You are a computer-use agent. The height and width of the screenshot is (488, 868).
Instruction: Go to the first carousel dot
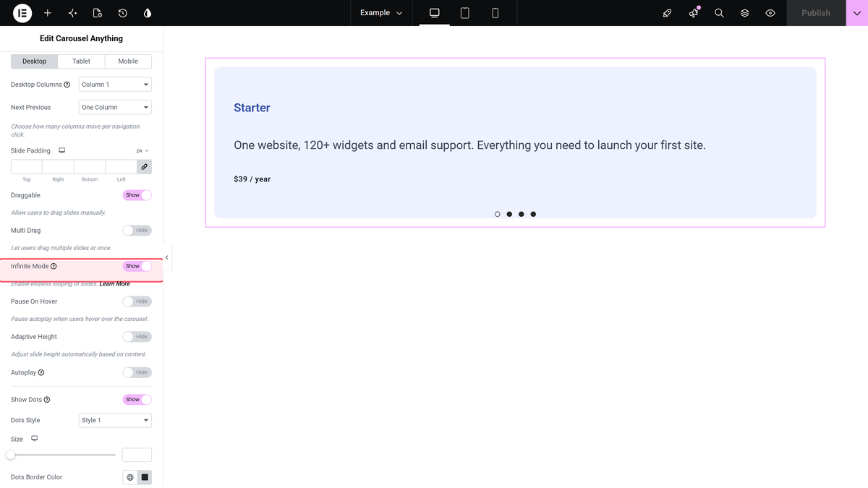pyautogui.click(x=498, y=214)
